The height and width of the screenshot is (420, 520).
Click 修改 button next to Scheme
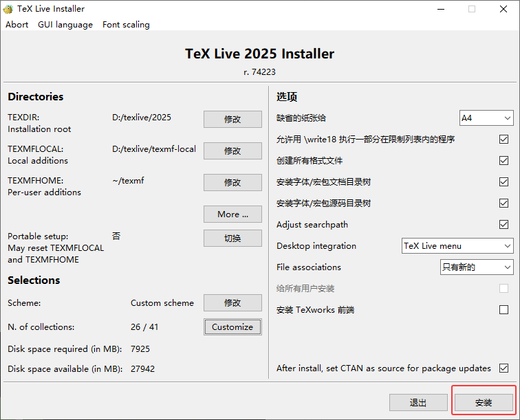tap(232, 302)
